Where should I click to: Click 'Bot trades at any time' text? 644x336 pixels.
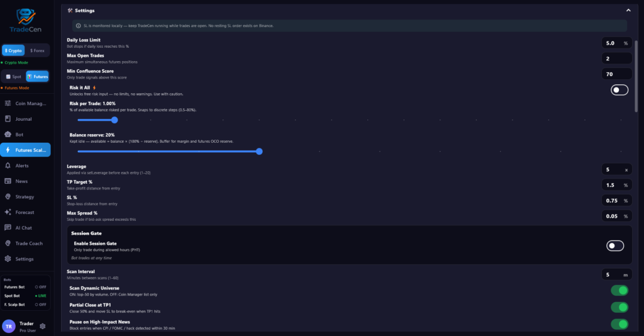92,258
